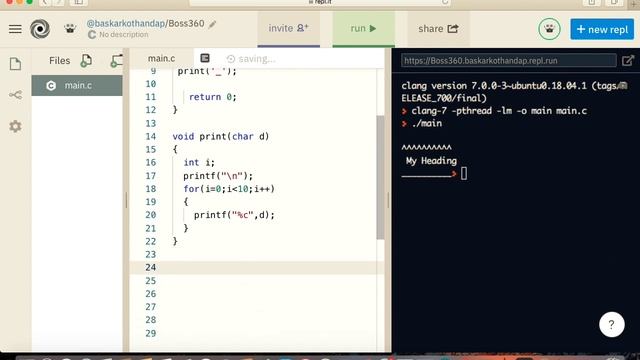Click the 'int i;' declaration line

coord(199,162)
